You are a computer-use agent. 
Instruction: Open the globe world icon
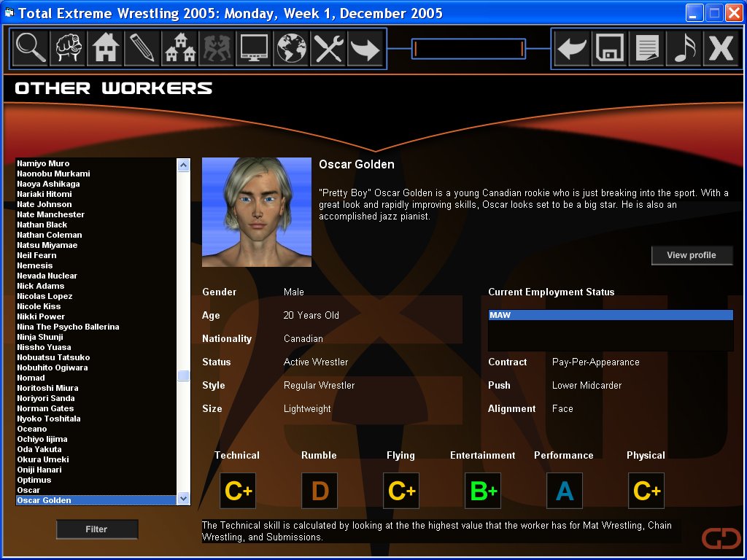[290, 48]
